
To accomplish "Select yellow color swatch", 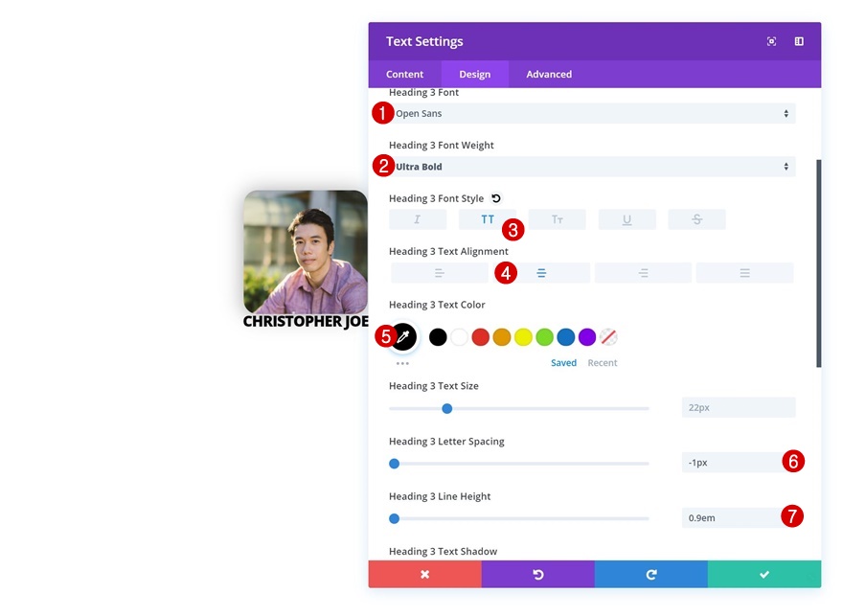I will [x=523, y=337].
